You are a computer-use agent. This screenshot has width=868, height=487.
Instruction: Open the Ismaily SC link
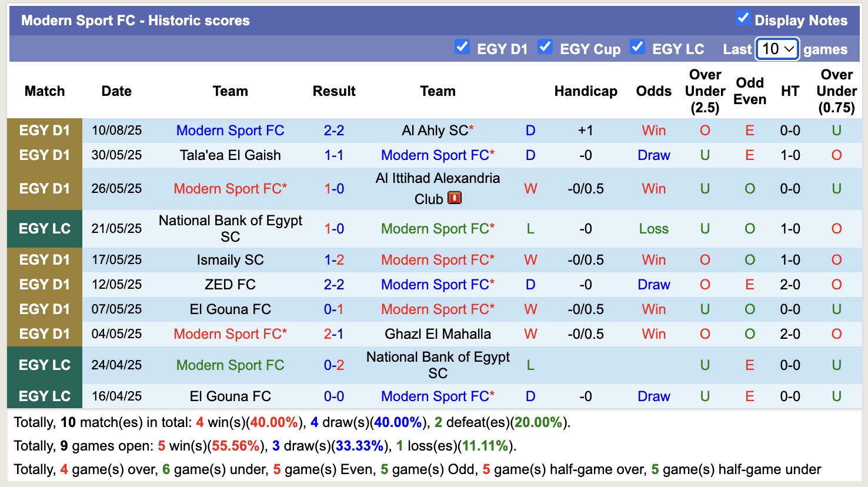(230, 259)
